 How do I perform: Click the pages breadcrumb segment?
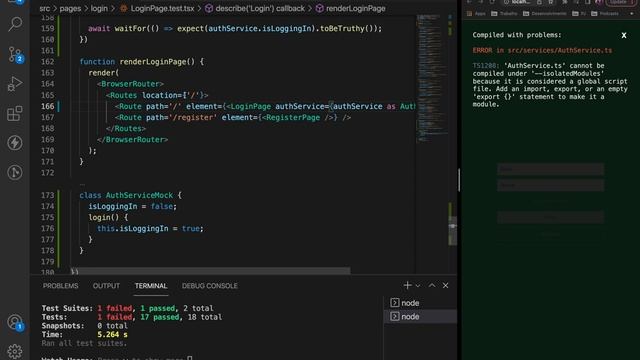70,9
